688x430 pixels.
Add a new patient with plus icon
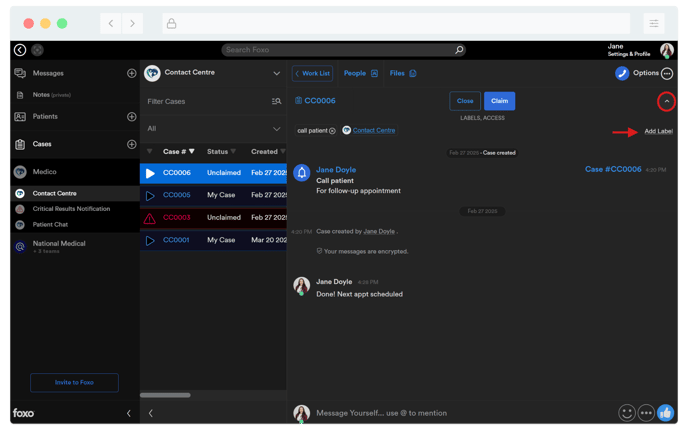click(131, 117)
